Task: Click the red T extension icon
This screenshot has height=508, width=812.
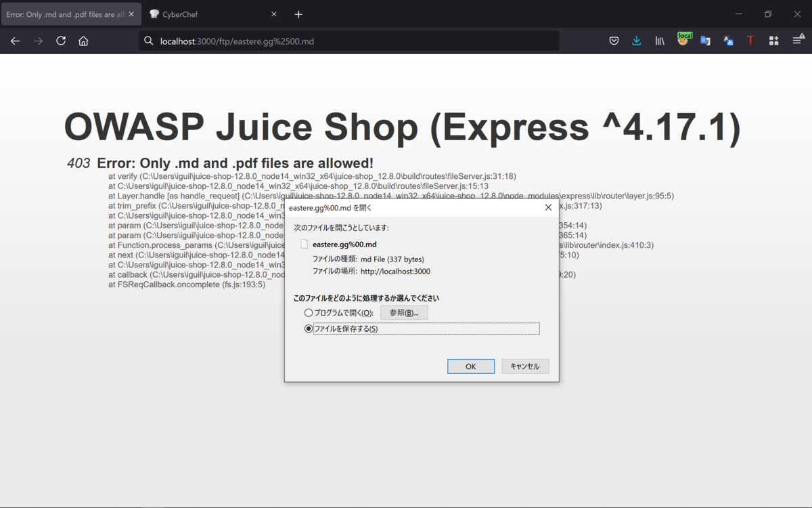Action: click(x=750, y=41)
